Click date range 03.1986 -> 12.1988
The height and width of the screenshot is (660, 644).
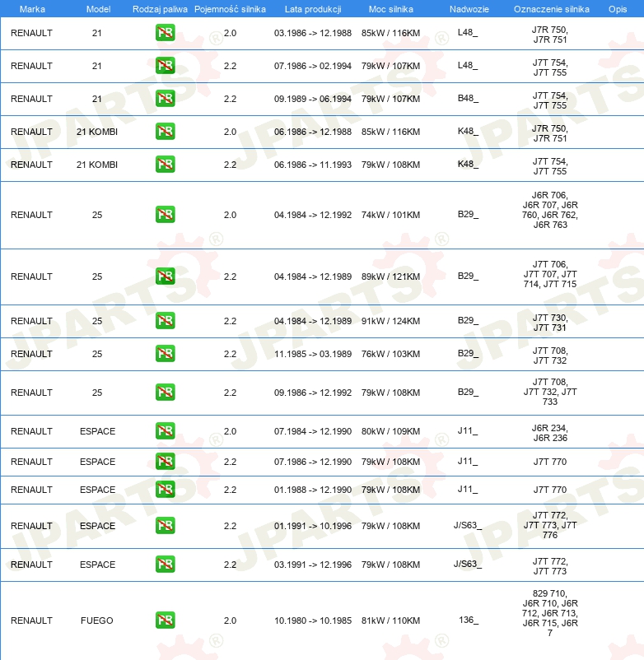tap(312, 33)
